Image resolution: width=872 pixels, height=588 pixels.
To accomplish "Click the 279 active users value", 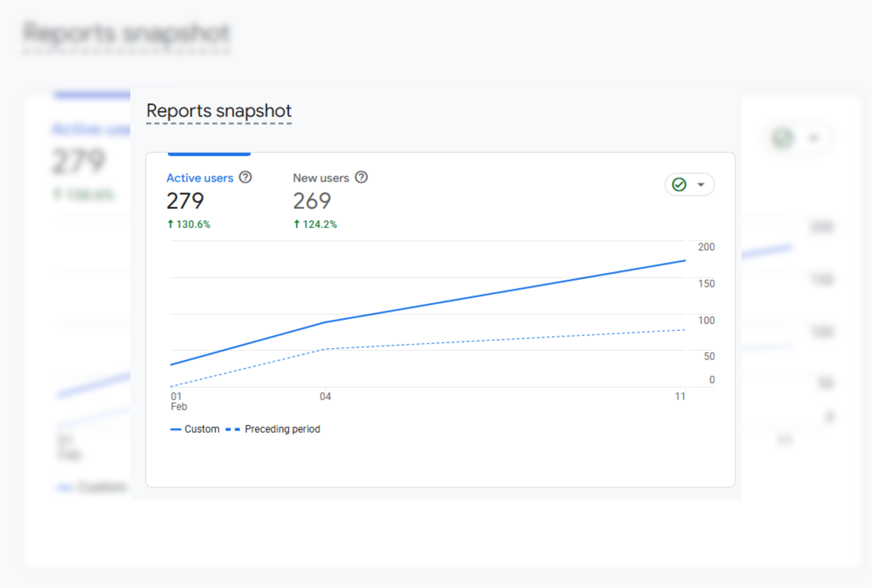I will point(185,201).
